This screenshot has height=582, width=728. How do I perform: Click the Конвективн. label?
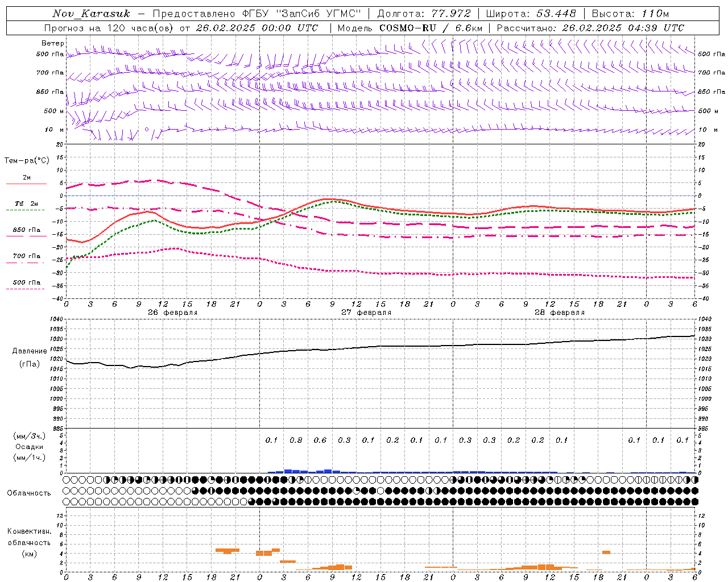click(30, 531)
